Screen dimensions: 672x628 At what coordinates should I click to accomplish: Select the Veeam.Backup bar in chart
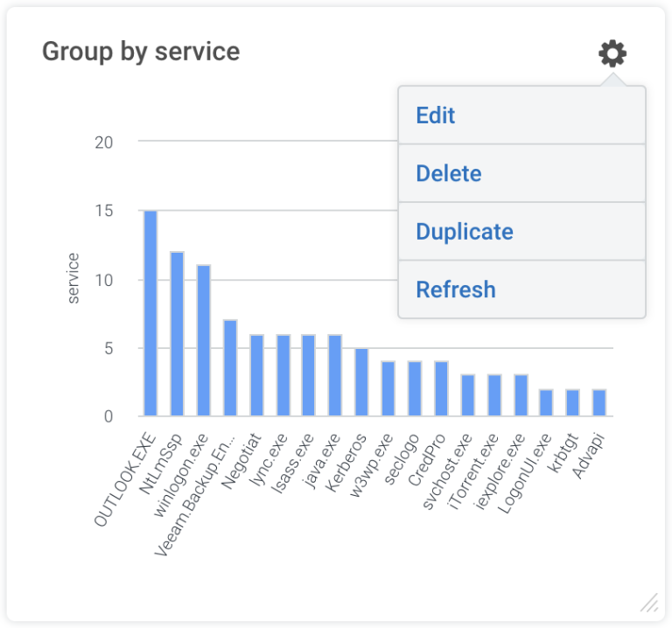[230, 368]
